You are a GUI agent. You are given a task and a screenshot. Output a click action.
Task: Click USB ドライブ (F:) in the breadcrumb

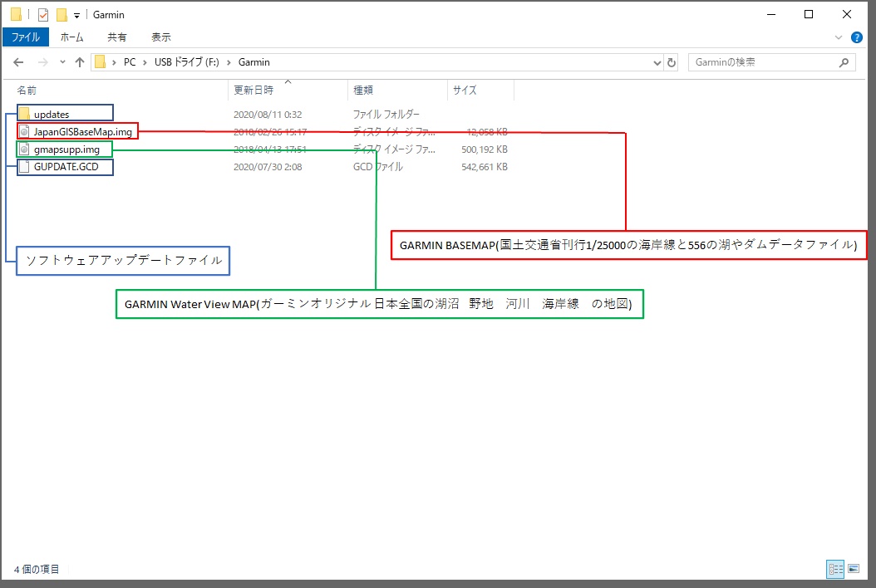(187, 62)
